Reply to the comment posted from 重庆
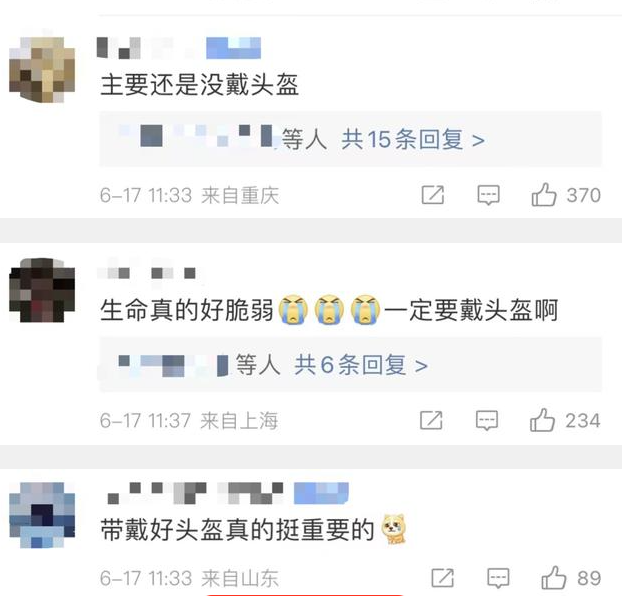Screen dimensions: 622x596 488,195
